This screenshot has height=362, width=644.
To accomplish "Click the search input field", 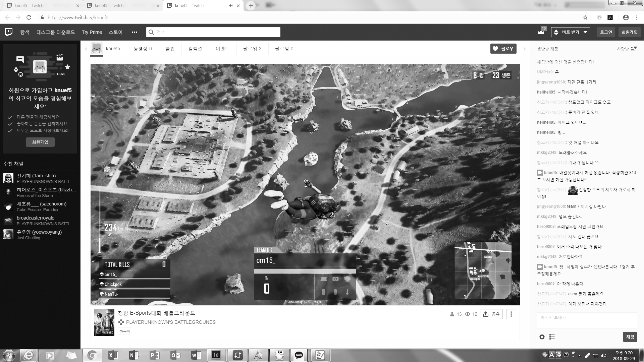I will click(x=213, y=32).
